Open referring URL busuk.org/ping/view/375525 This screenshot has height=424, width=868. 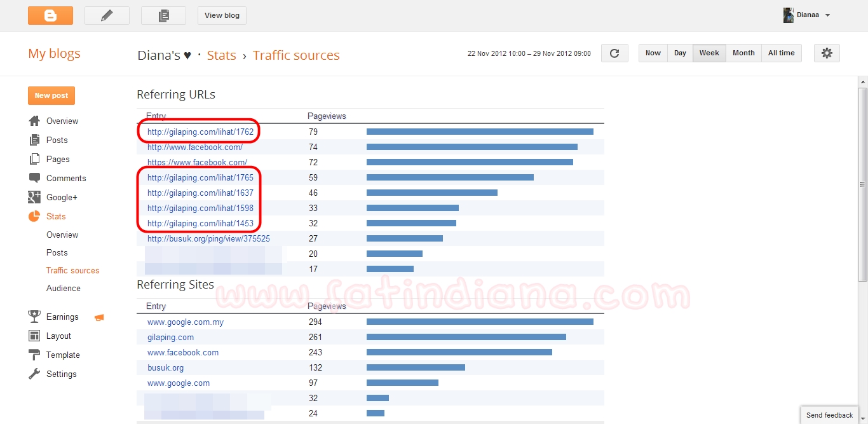click(208, 238)
